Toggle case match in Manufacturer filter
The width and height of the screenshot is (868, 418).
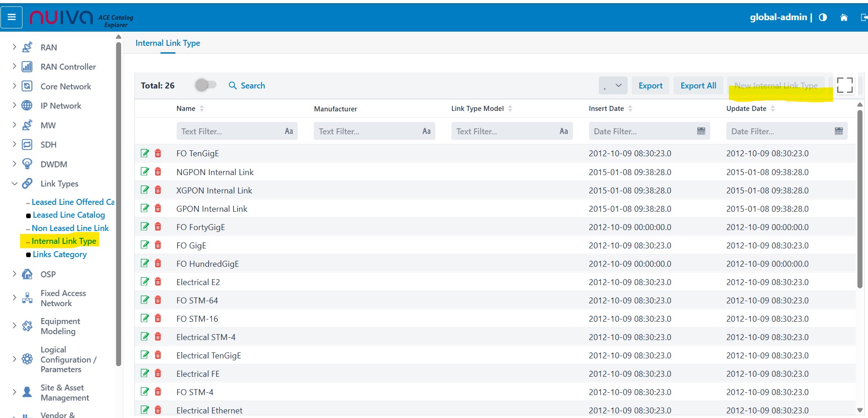(426, 132)
